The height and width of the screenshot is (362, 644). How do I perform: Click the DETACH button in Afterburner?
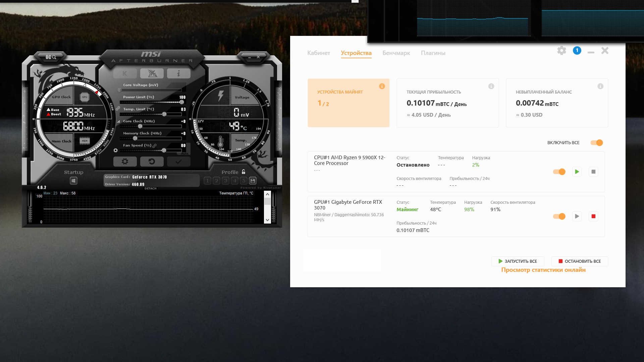(x=151, y=188)
